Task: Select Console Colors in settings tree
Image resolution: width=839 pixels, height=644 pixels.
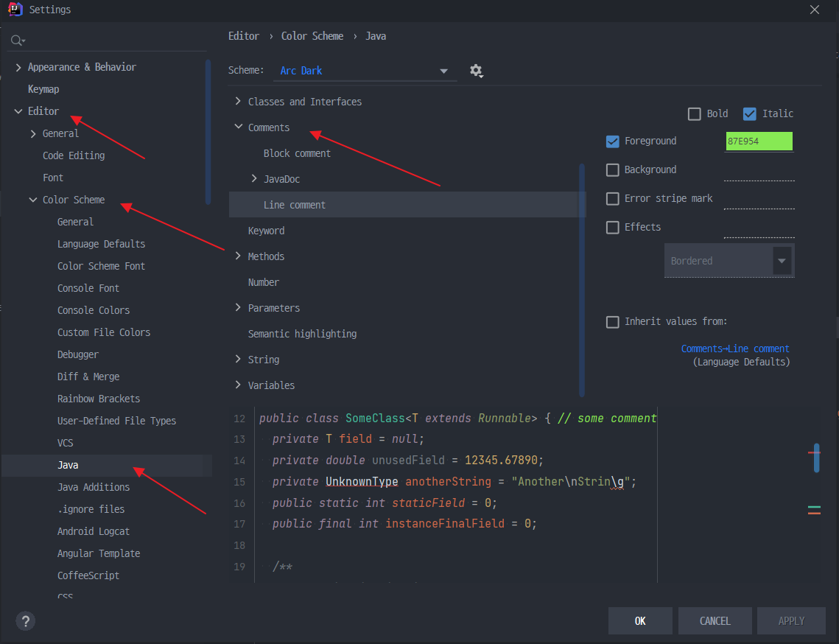Action: tap(94, 310)
